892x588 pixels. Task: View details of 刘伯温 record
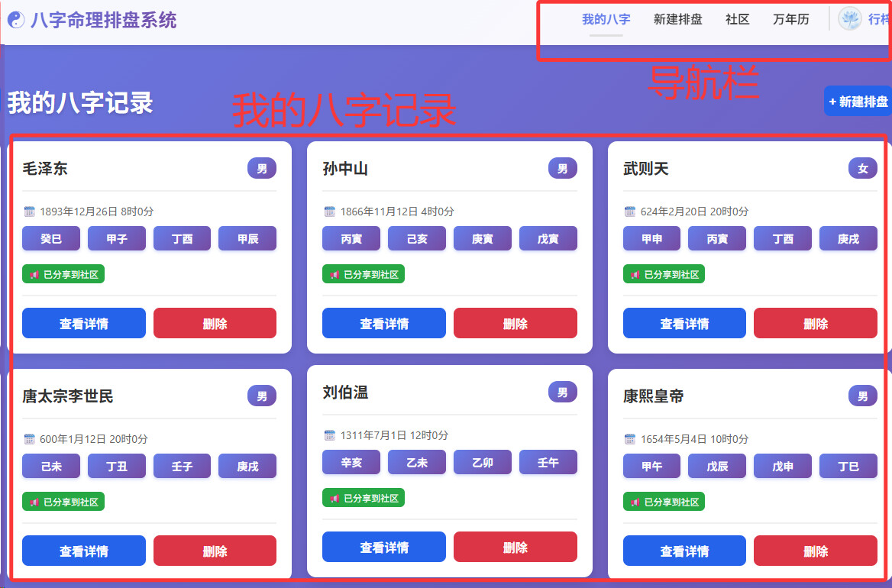click(383, 547)
